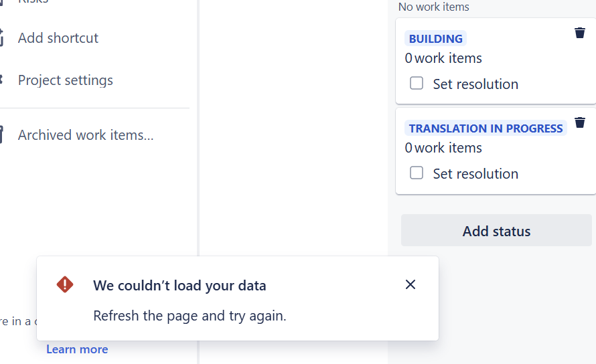This screenshot has height=364, width=596.
Task: Click the gear icon beside Project settings
Action: pyautogui.click(x=1, y=80)
